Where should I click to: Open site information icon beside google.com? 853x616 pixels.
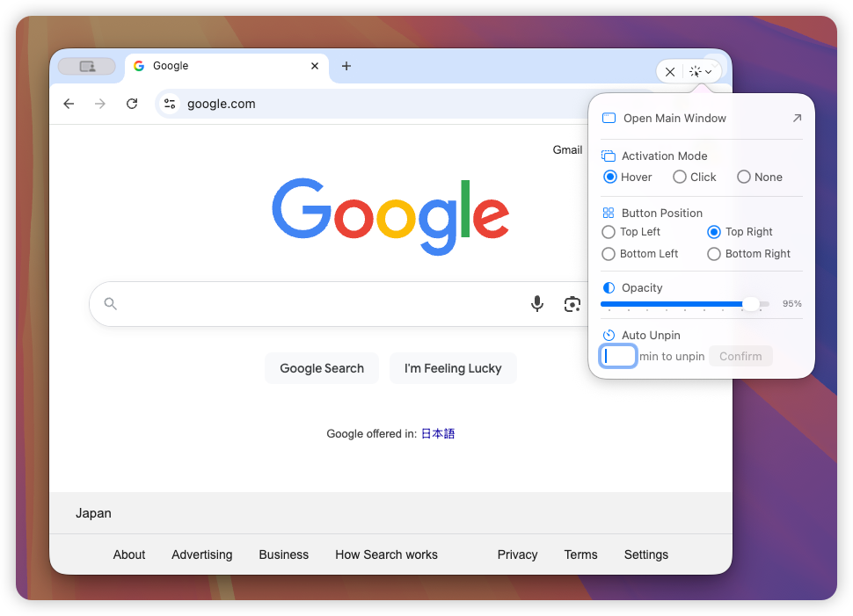pos(170,104)
